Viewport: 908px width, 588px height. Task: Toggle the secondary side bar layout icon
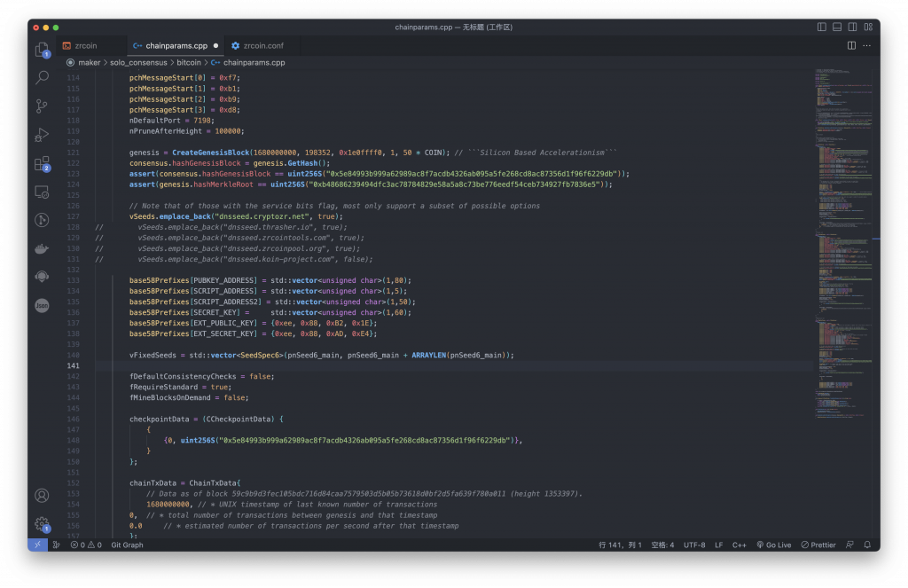[852, 27]
